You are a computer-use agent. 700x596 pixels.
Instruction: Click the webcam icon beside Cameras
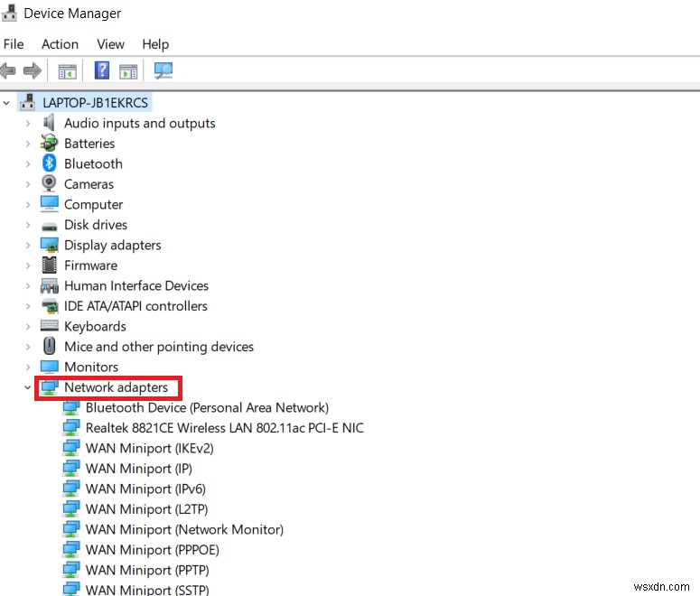(x=49, y=183)
